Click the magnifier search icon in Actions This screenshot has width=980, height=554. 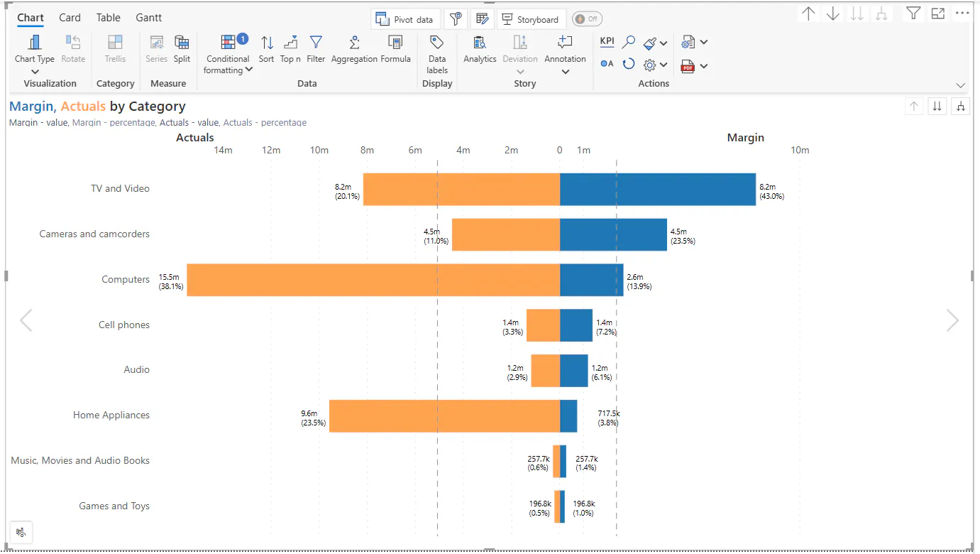[x=628, y=42]
